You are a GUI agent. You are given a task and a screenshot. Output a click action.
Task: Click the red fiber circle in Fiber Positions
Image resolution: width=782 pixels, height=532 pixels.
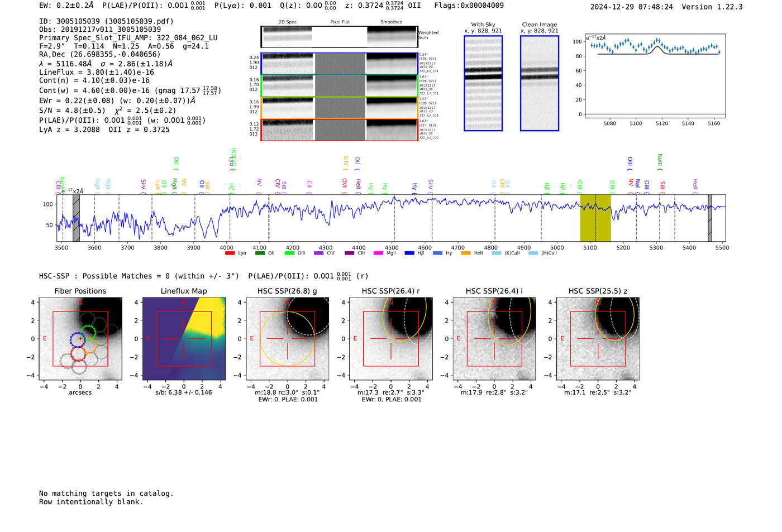click(x=78, y=353)
